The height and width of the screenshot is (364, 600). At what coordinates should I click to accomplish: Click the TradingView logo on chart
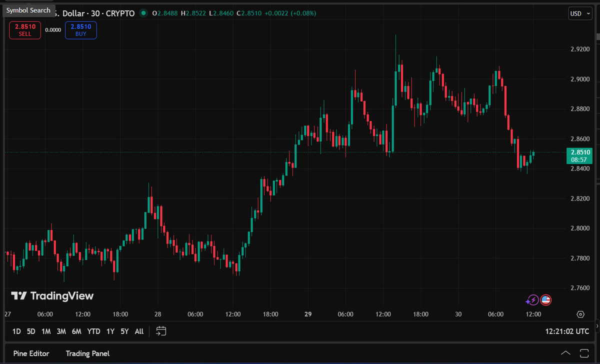coord(52,296)
